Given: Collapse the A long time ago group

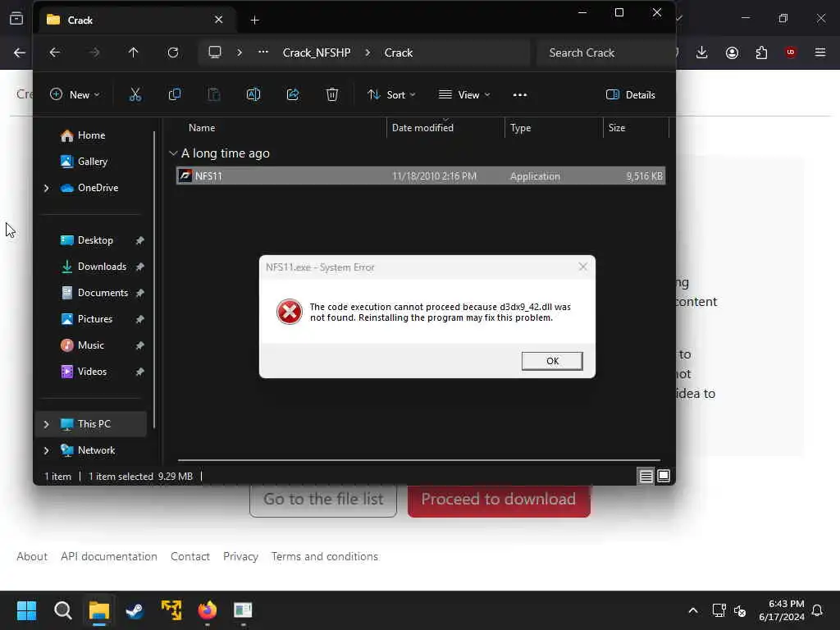Looking at the screenshot, I should coord(173,153).
